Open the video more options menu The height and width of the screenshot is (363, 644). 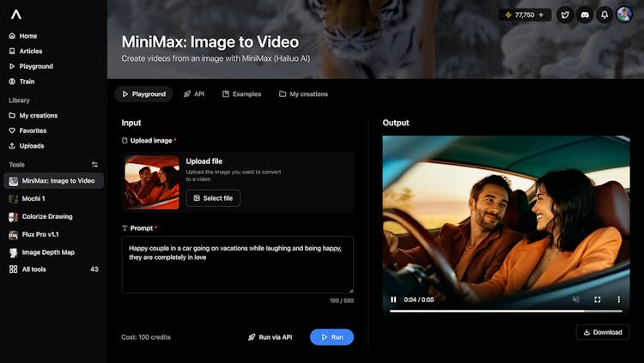tap(619, 299)
